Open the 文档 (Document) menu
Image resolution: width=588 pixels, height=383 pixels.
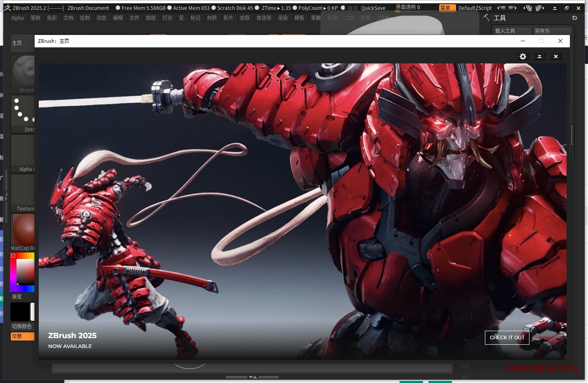(68, 18)
